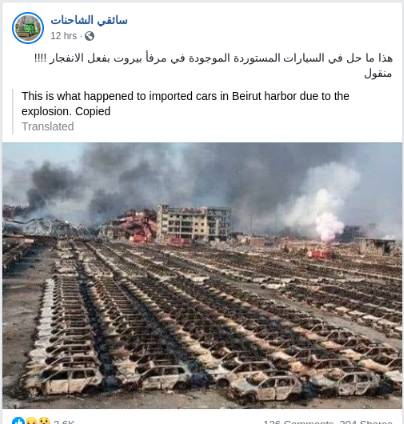404x424 pixels.
Task: Click the black smoke at the photo's upper left
Action: click(50, 185)
